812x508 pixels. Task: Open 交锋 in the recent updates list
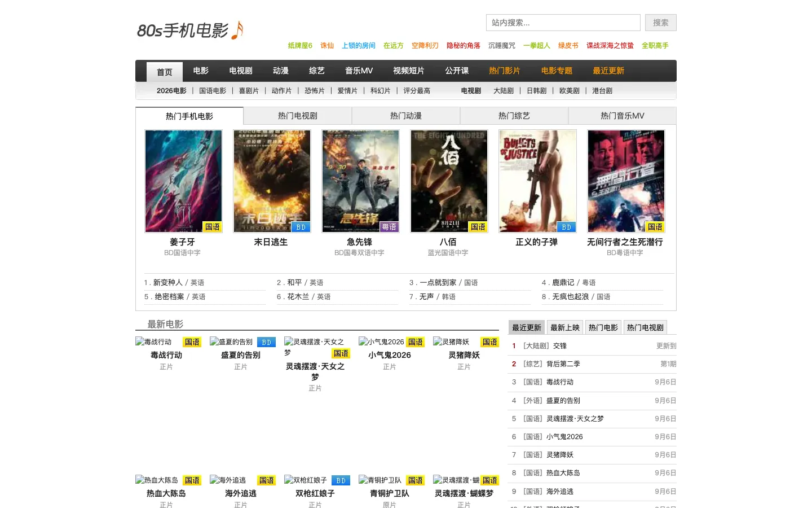[559, 346]
